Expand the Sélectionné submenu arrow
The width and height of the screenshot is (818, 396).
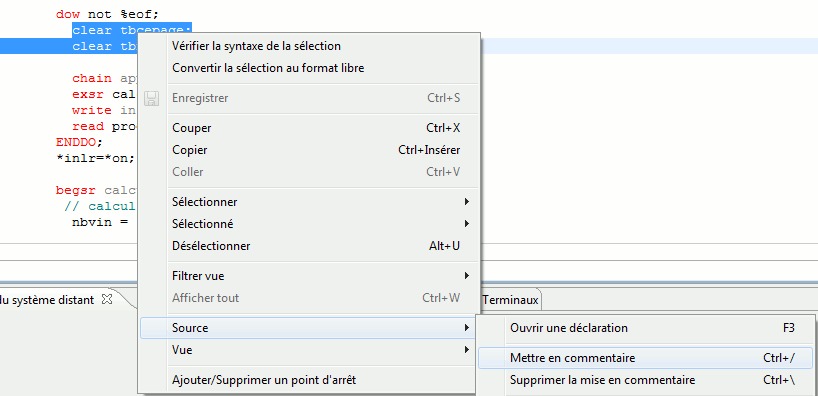pyautogui.click(x=467, y=224)
